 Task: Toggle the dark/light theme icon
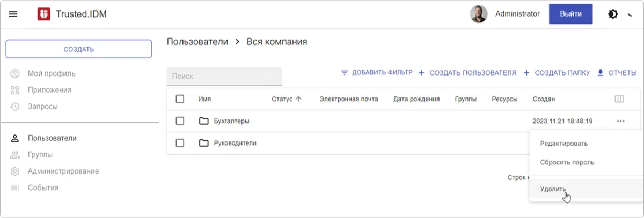(612, 14)
